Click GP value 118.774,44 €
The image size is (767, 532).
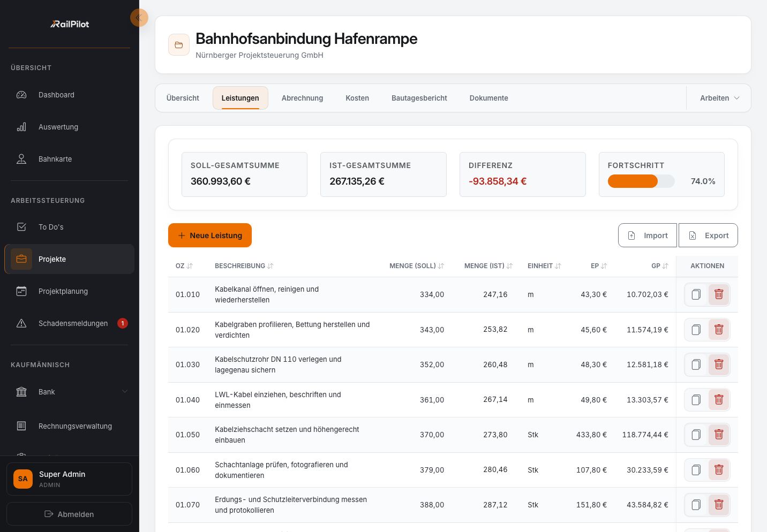tap(645, 435)
